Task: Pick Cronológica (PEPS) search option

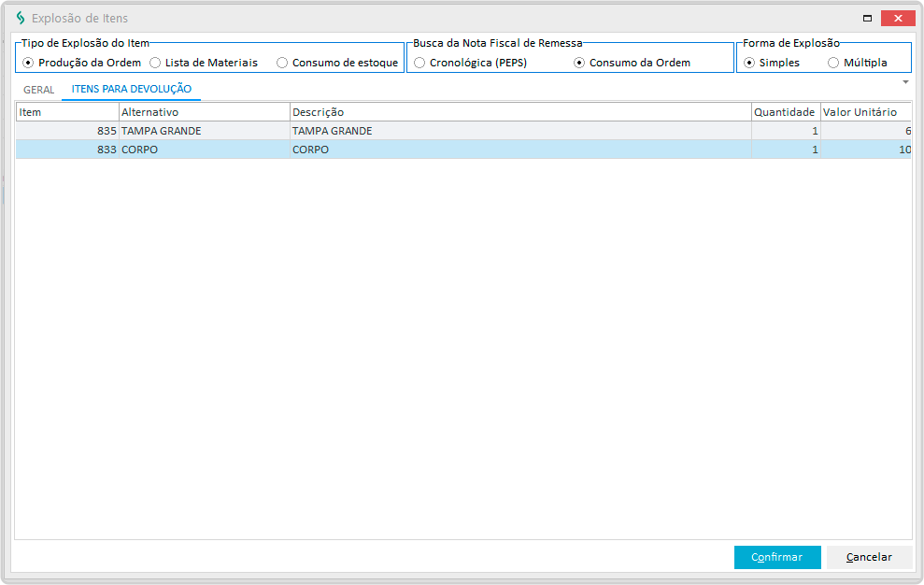Action: [x=419, y=63]
